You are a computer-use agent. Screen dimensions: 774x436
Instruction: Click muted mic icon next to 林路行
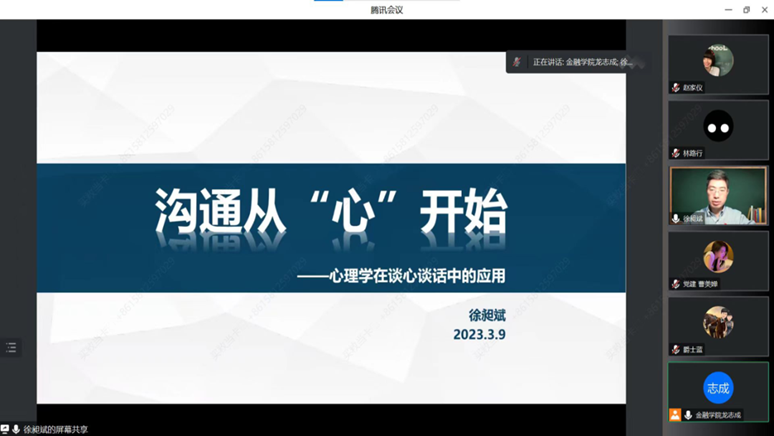click(x=676, y=153)
